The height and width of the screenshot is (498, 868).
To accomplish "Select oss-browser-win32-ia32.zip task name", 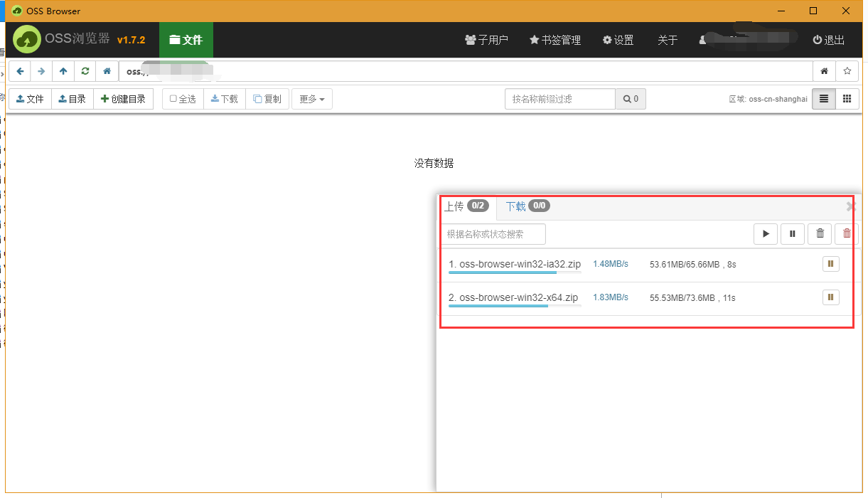I will [x=515, y=264].
